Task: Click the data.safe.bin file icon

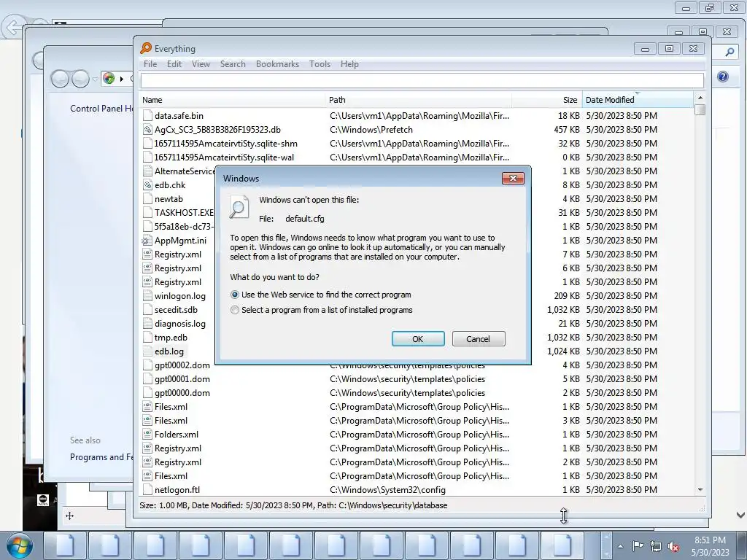Action: pos(147,116)
